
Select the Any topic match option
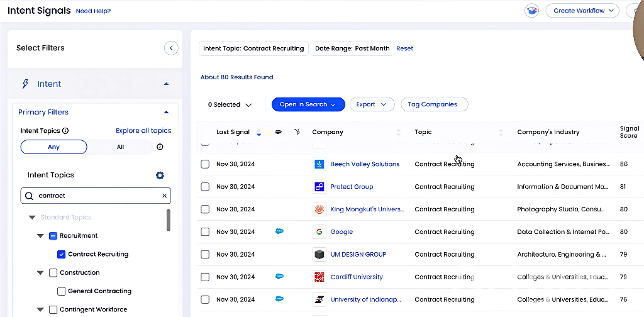click(x=54, y=147)
